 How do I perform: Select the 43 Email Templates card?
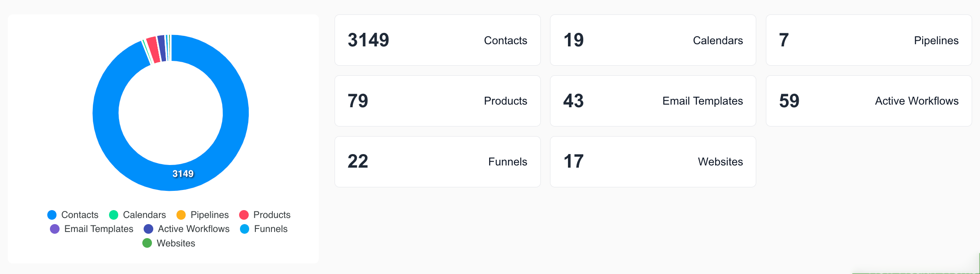pyautogui.click(x=653, y=101)
